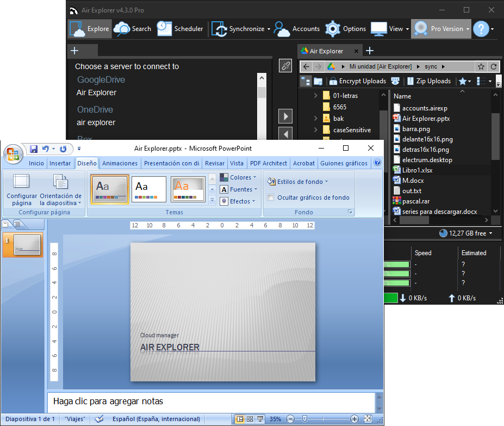
Task: Open the free space dropdown arrow
Action: point(491,233)
